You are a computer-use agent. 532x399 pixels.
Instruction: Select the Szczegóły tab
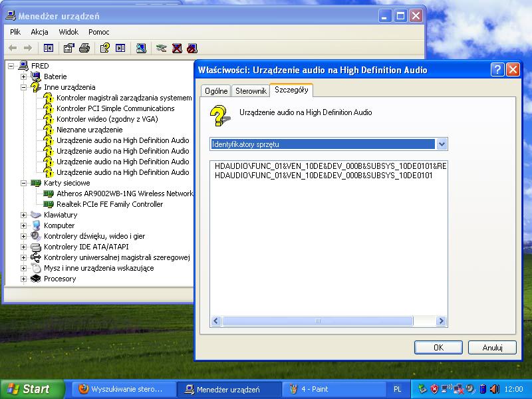point(291,90)
